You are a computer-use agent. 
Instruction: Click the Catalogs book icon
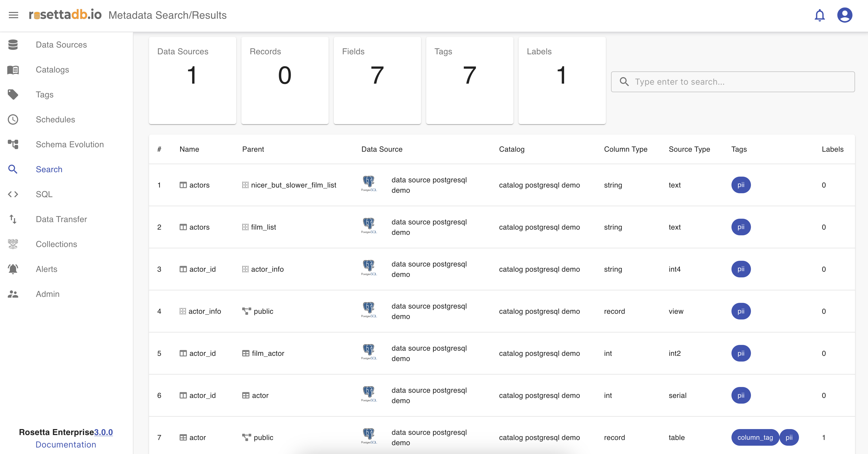tap(13, 70)
